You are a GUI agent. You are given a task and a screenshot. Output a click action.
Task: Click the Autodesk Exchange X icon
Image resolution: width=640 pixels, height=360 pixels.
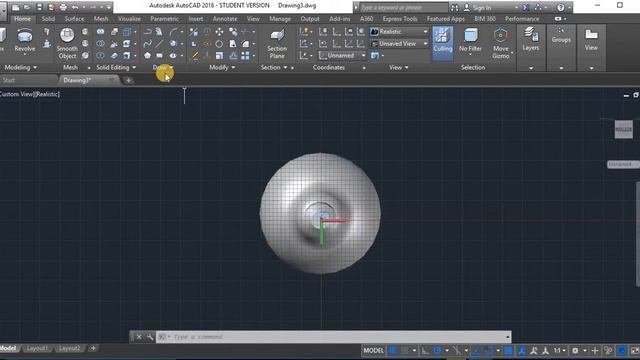[526, 7]
